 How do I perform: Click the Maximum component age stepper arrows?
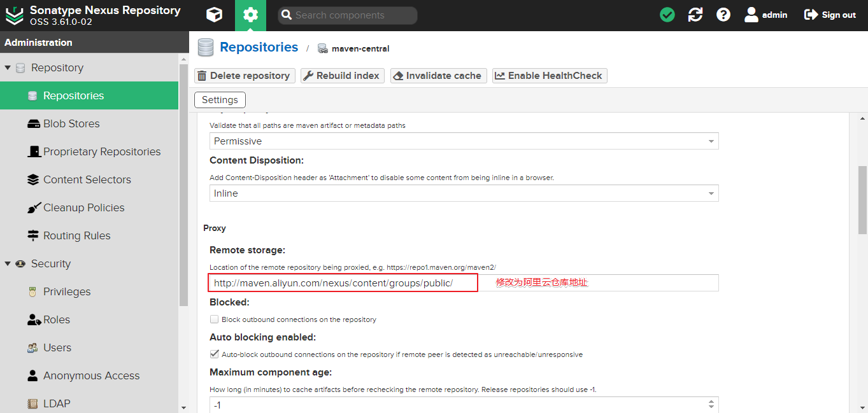pos(711,405)
